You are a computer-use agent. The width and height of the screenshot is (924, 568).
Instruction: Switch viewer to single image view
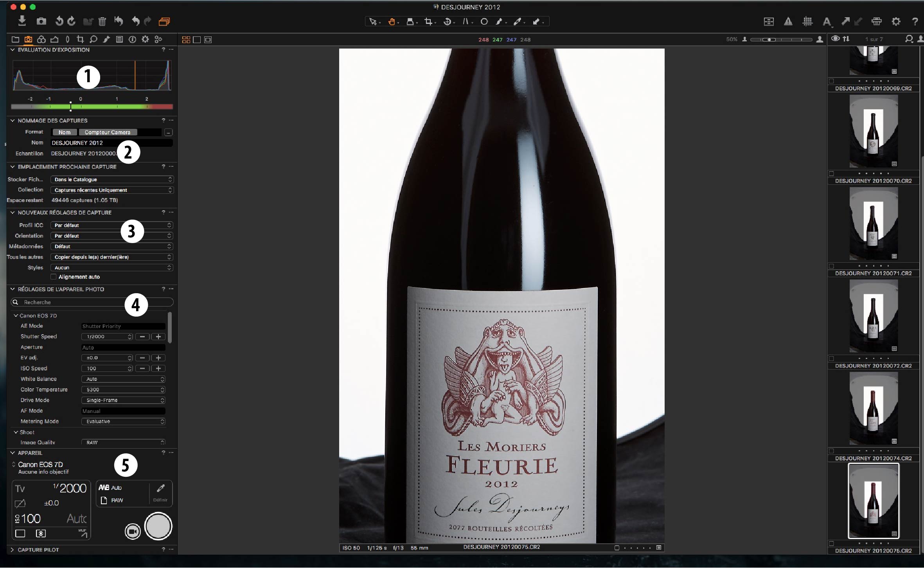[197, 40]
